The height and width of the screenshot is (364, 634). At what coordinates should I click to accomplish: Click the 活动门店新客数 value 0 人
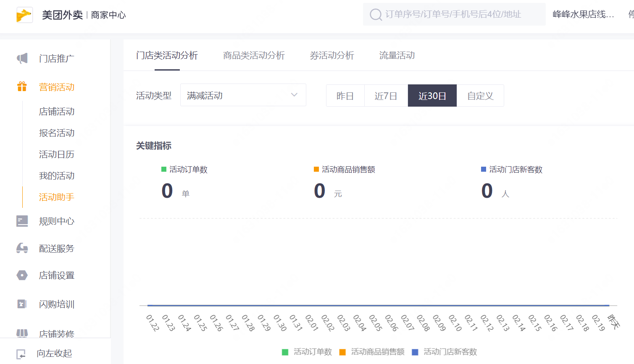tap(495, 191)
